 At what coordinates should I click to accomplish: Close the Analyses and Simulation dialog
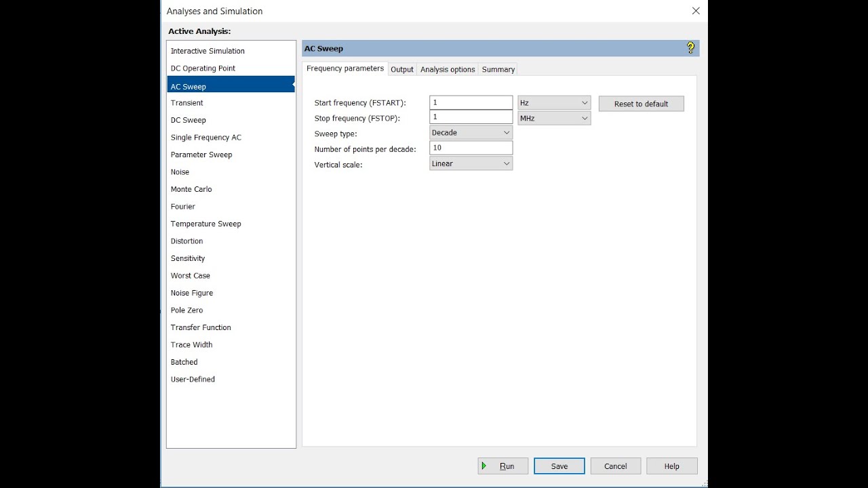click(x=696, y=11)
